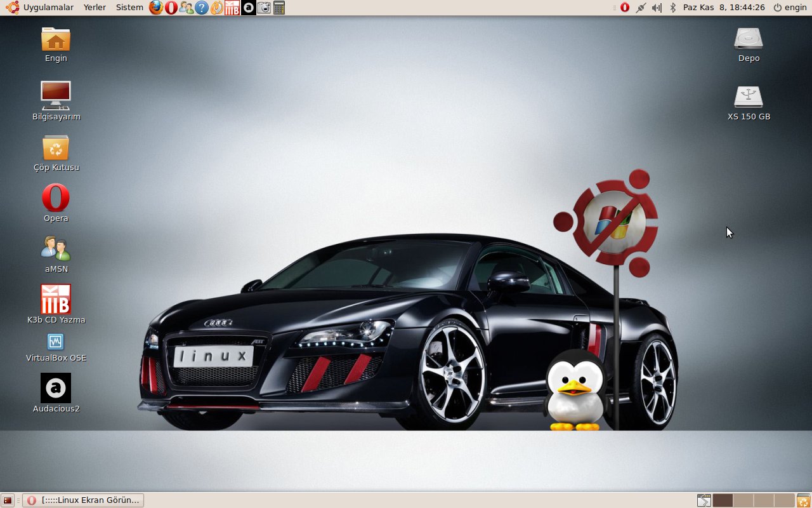Select the Depo drive icon
The width and height of the screenshot is (812, 508).
pyautogui.click(x=749, y=44)
